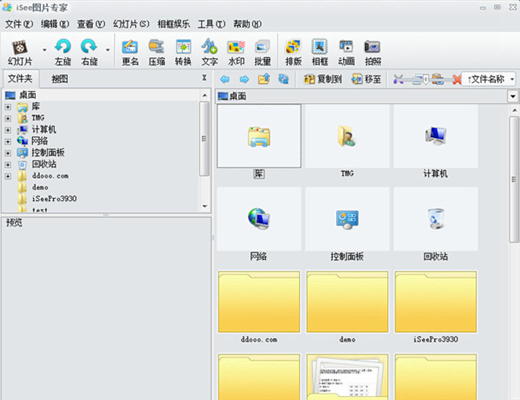Viewport: 520px width, 400px height.
Task: Select 桌面 root in the folder tree
Action: click(28, 95)
